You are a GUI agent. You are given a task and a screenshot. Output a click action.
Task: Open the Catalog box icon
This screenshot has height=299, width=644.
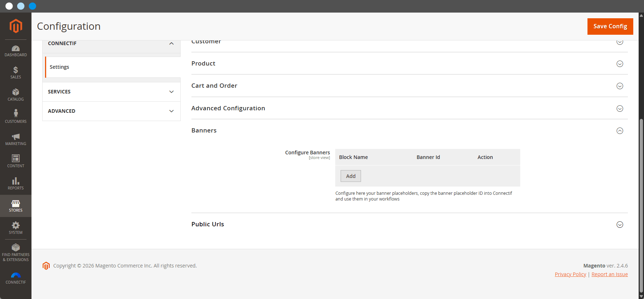[x=16, y=92]
